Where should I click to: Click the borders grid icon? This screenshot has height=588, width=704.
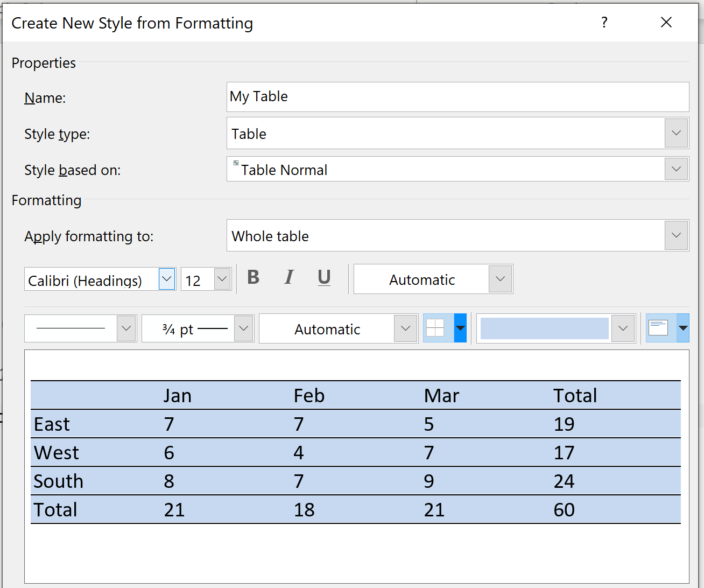(435, 328)
